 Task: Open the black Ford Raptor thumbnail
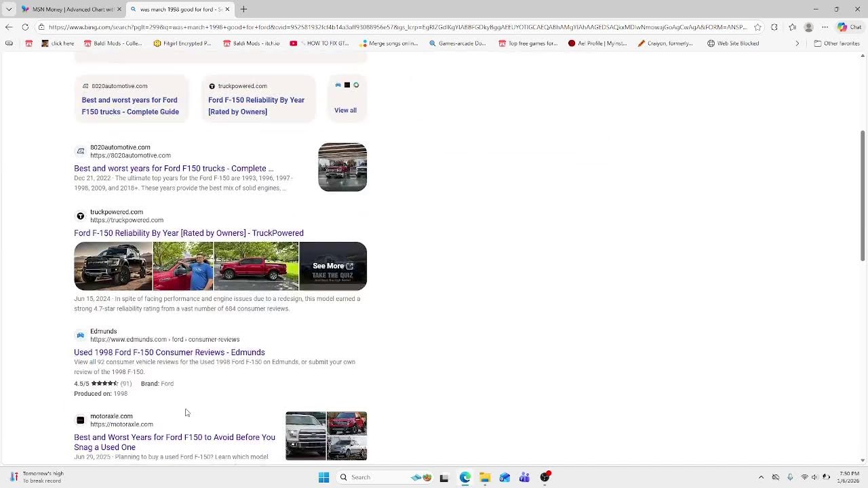pyautogui.click(x=113, y=266)
